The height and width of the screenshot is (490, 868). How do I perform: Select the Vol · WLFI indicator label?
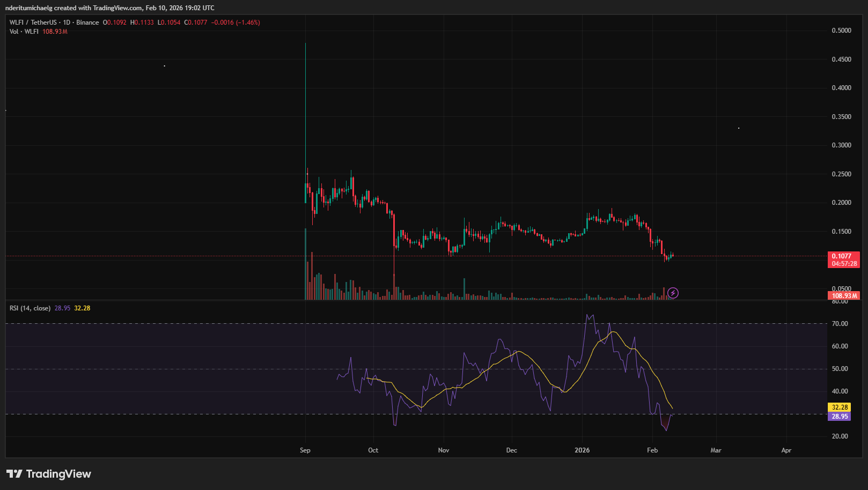pyautogui.click(x=24, y=32)
